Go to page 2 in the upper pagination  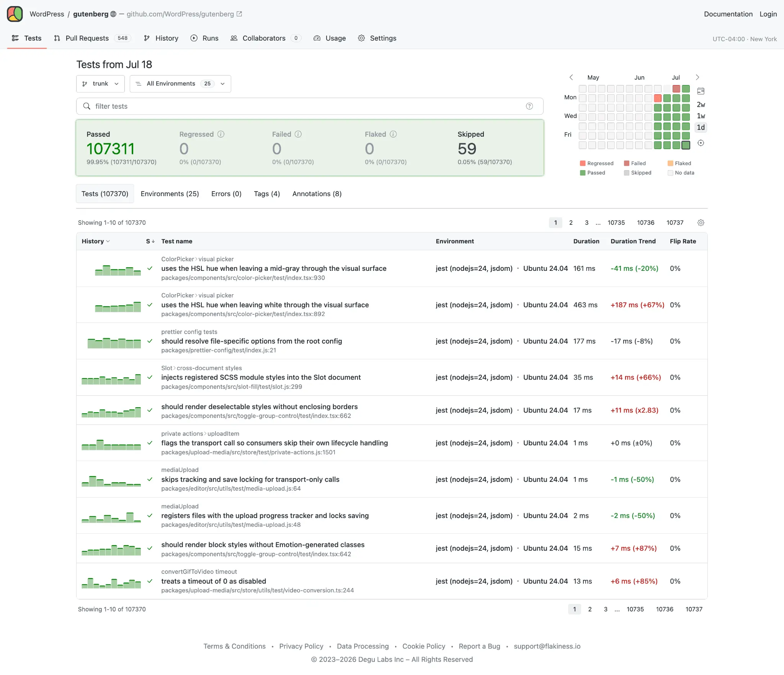coord(571,223)
